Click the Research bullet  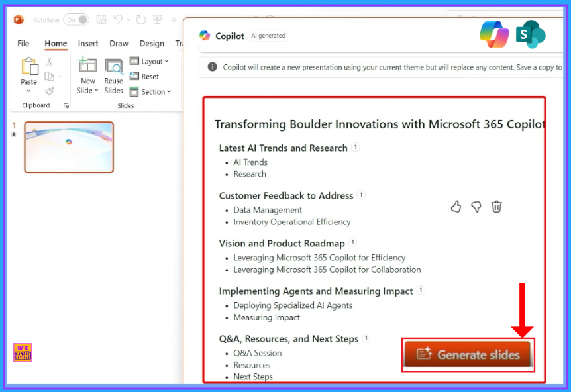[250, 174]
